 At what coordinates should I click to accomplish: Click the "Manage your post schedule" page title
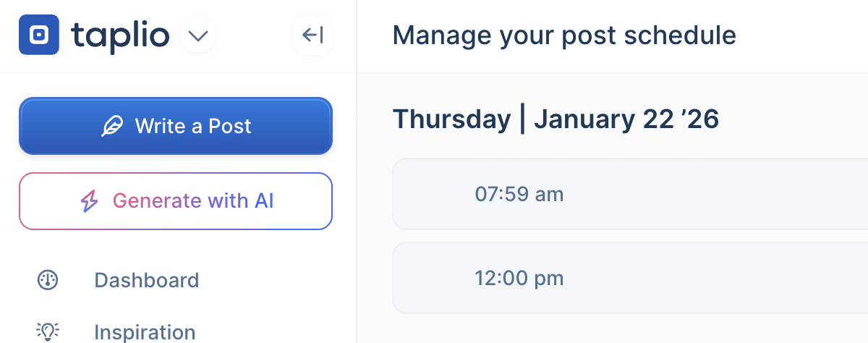click(x=563, y=35)
